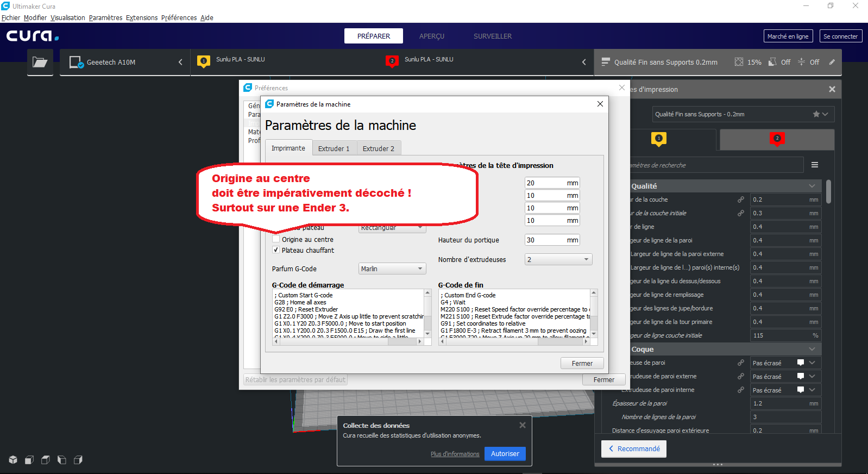
Task: Open inner wall extruder Pas écrasé dropdown
Action: pyautogui.click(x=785, y=390)
